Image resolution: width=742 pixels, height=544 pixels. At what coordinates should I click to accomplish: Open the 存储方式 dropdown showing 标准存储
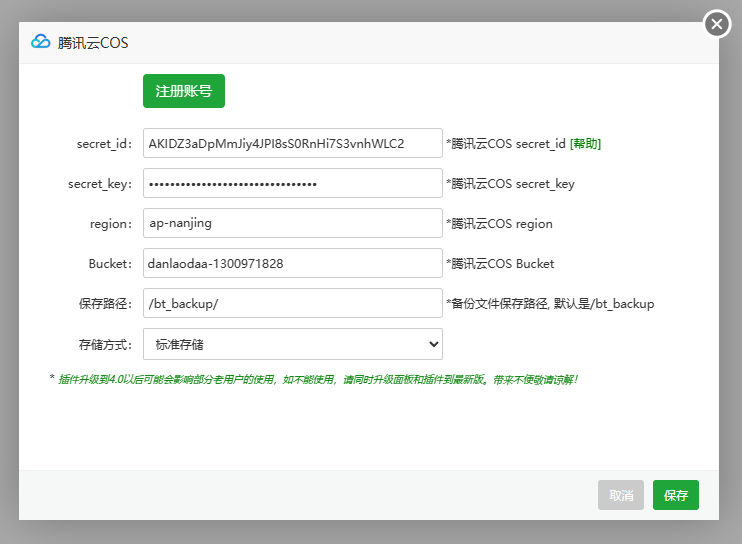point(293,344)
